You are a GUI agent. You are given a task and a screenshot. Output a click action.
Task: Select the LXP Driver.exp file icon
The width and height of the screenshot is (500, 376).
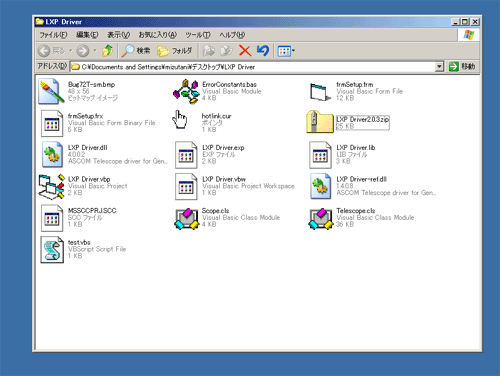[186, 155]
